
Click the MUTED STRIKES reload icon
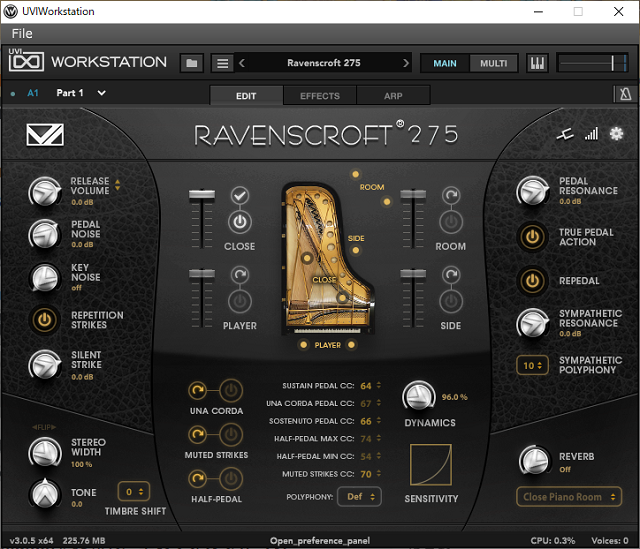pyautogui.click(x=198, y=434)
